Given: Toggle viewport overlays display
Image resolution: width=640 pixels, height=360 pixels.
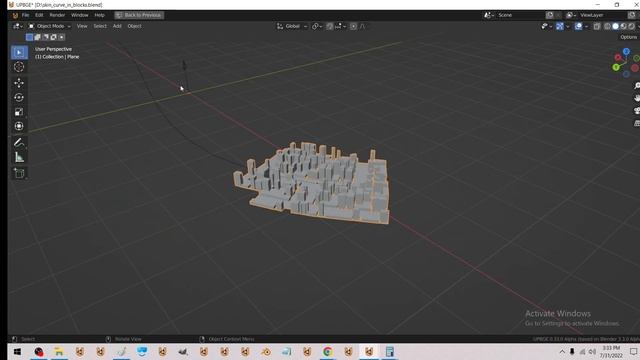Looking at the screenshot, I should pos(578,26).
